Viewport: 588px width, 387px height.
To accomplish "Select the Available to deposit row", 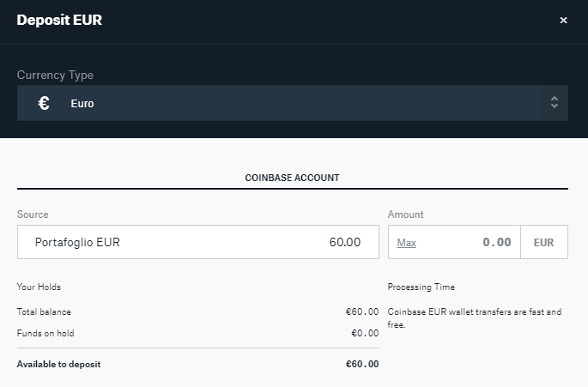I will tap(198, 364).
